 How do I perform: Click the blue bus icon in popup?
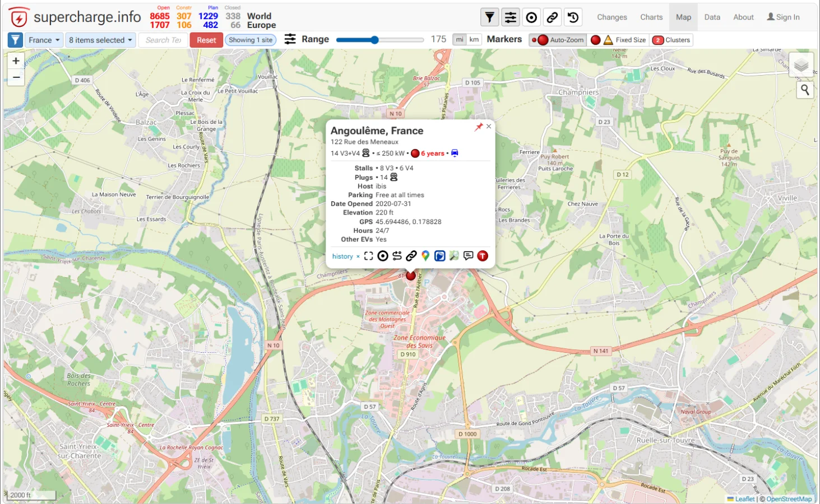[455, 153]
